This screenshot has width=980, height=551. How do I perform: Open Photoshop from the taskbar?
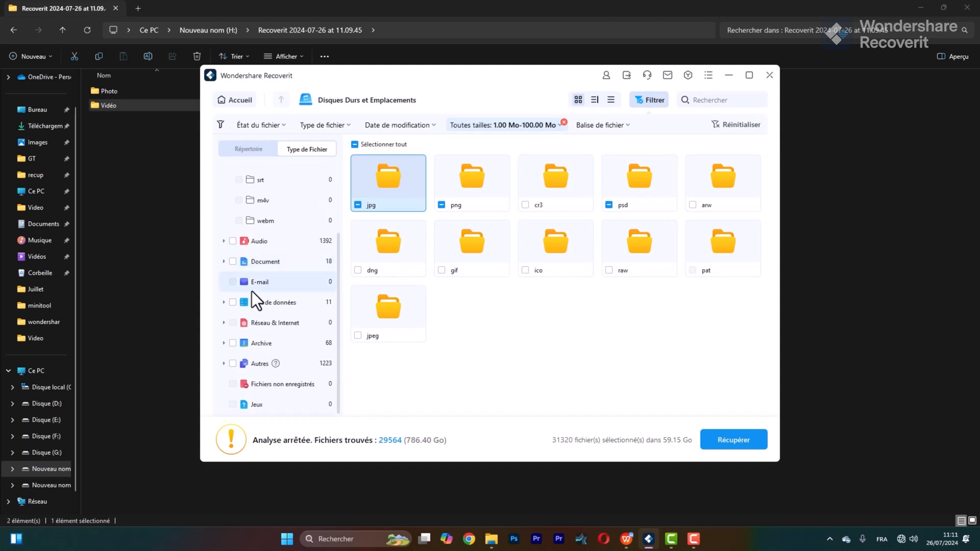514,539
